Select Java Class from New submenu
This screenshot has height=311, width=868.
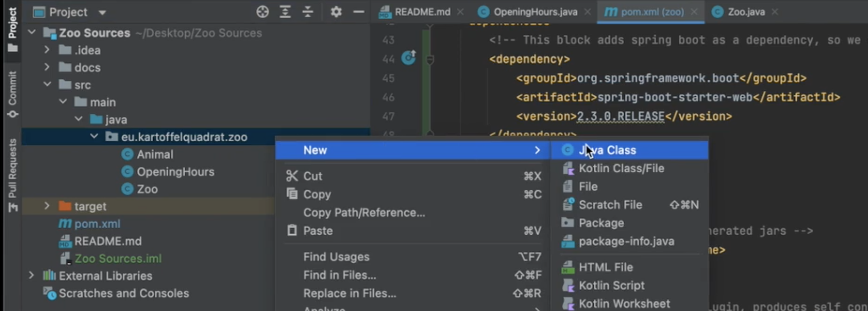[x=607, y=150]
